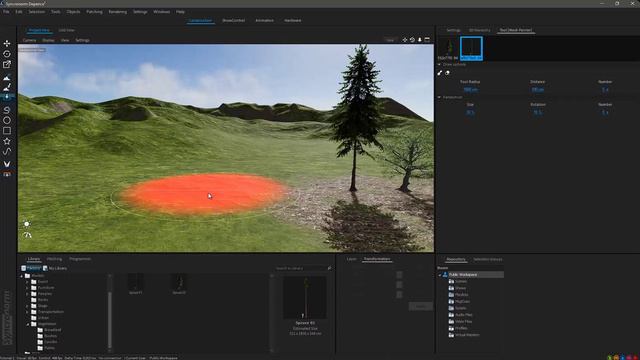Select the first spruce painter thumbnail
Viewport: 640px width, 360px height.
point(448,49)
